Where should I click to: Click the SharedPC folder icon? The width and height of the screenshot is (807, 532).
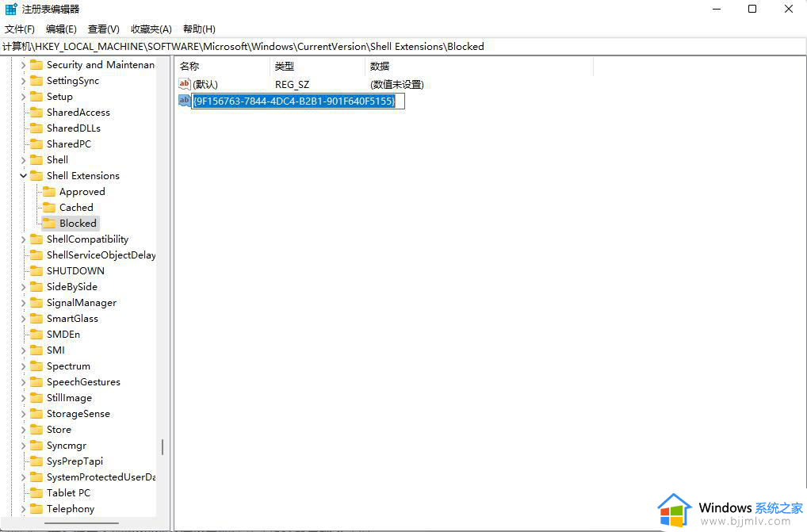click(x=36, y=144)
